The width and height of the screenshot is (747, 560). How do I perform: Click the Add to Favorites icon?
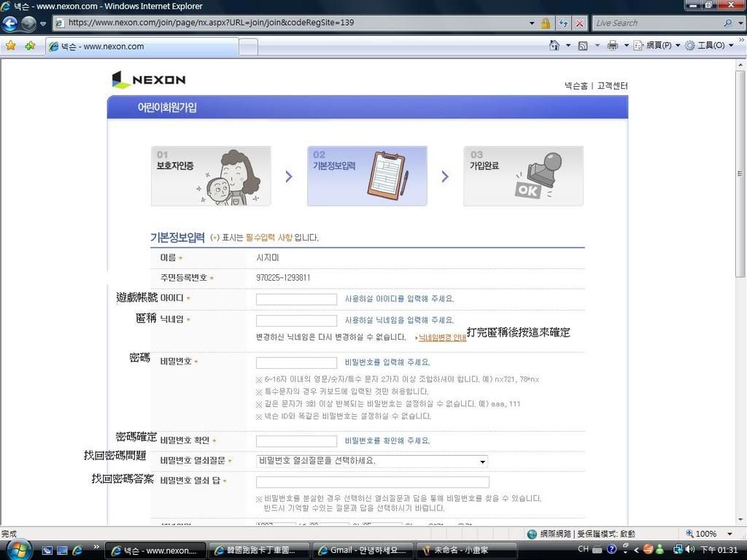coord(30,45)
